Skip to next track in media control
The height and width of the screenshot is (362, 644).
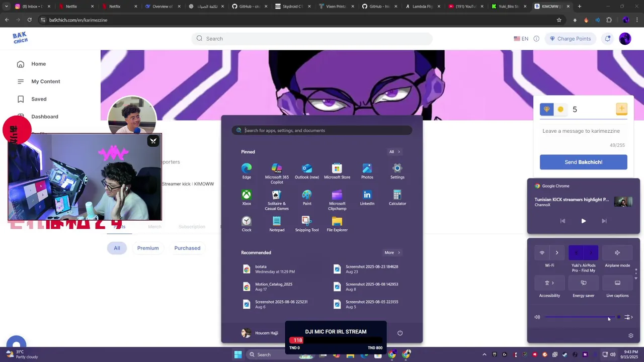[604, 221]
